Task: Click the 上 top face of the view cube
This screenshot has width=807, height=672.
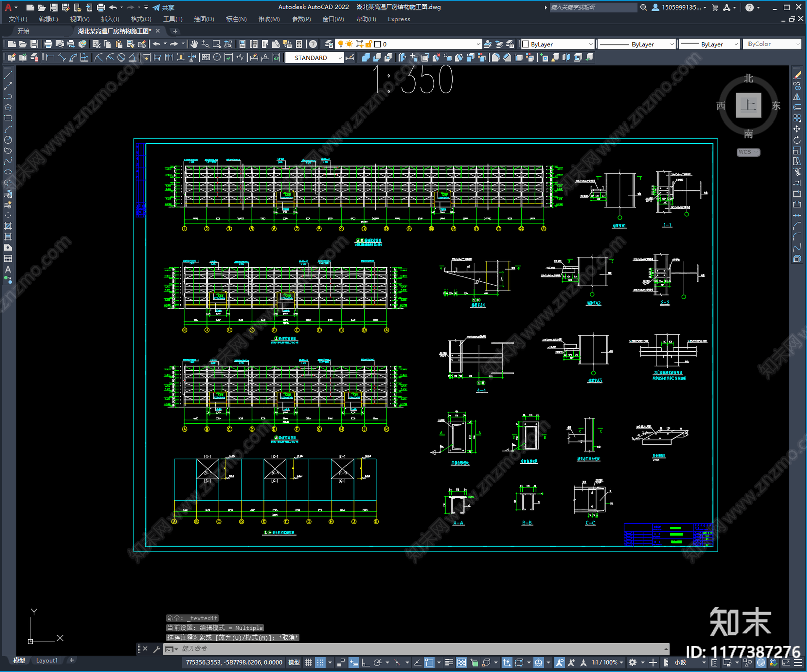Action: [x=748, y=105]
